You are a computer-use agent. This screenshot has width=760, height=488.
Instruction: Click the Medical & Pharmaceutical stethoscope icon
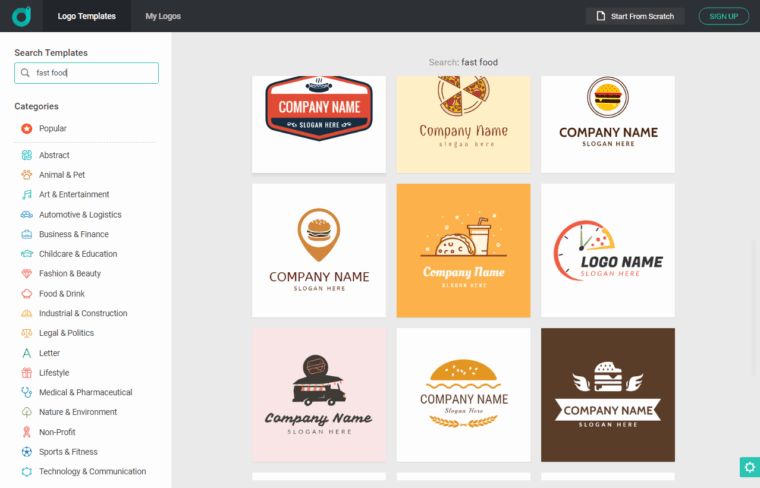pyautogui.click(x=27, y=393)
